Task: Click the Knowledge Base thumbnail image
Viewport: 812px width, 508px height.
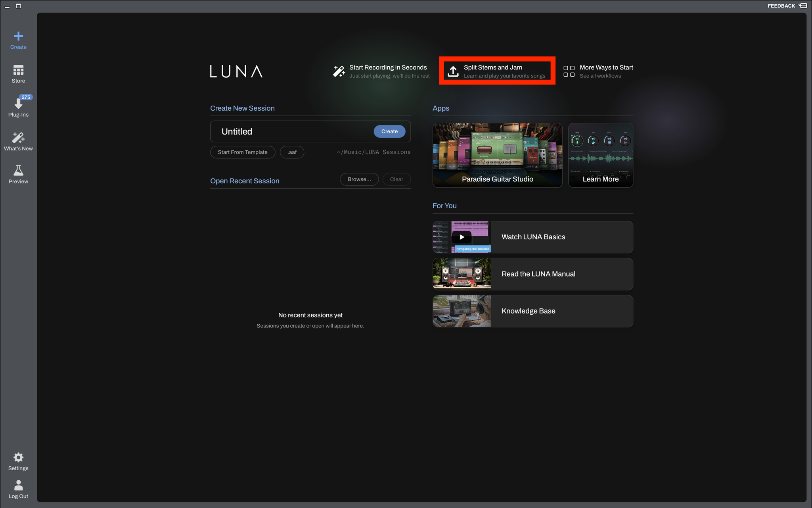Action: (x=462, y=311)
